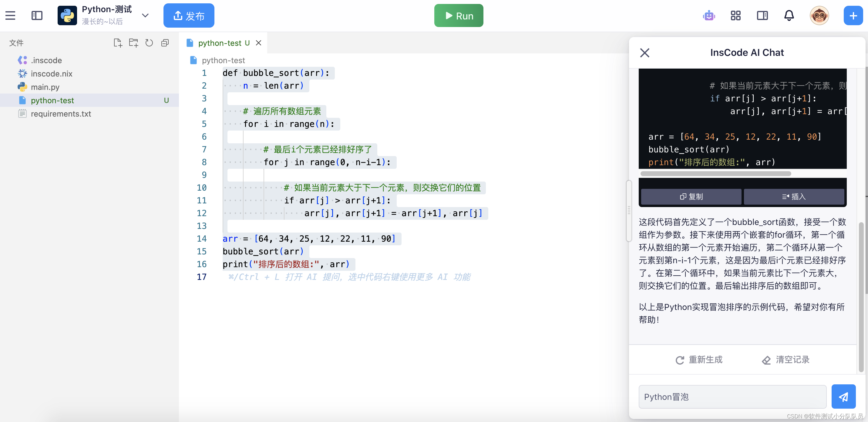
Task: Click the blue plus create button
Action: click(853, 15)
